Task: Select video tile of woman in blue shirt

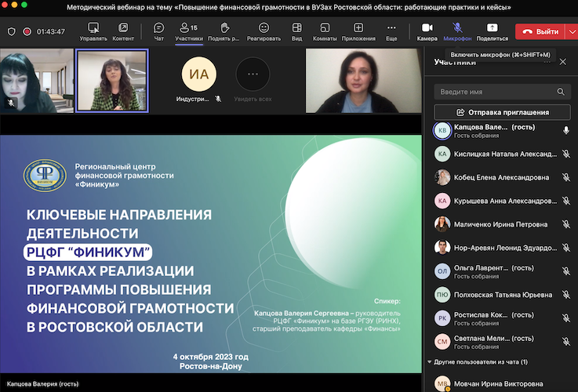Action: (363, 81)
